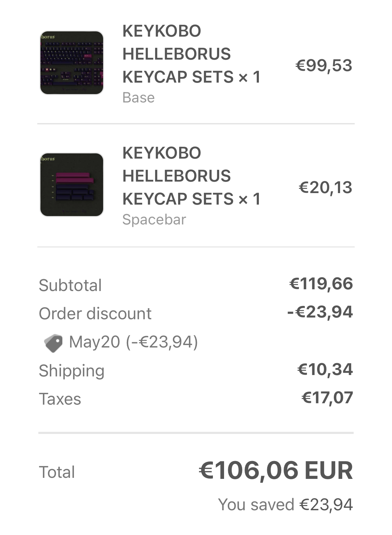The height and width of the screenshot is (535, 392).
Task: Click the €106,06 EUR total amount
Action: click(276, 471)
